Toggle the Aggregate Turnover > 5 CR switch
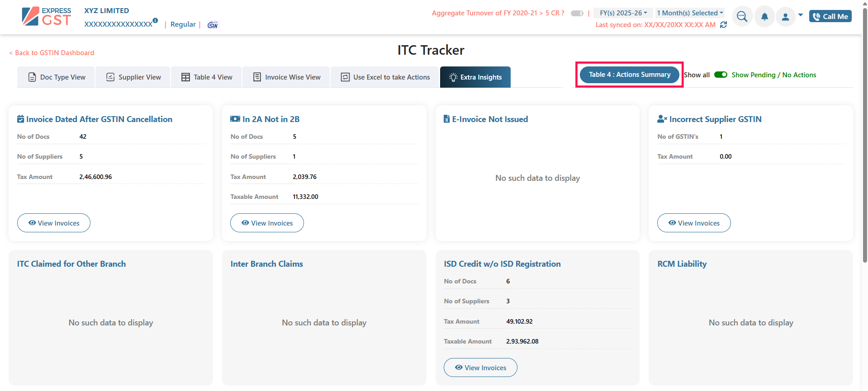Image resolution: width=868 pixels, height=391 pixels. click(577, 13)
